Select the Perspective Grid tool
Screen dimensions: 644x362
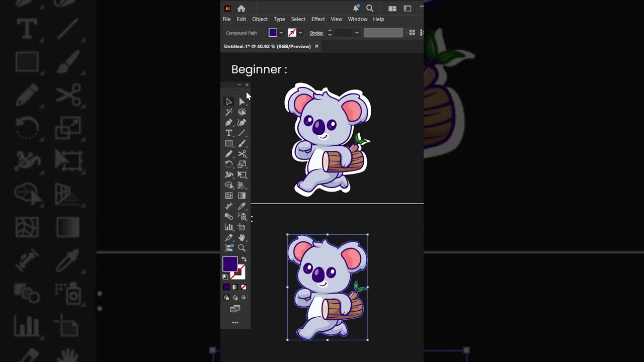coord(242,186)
